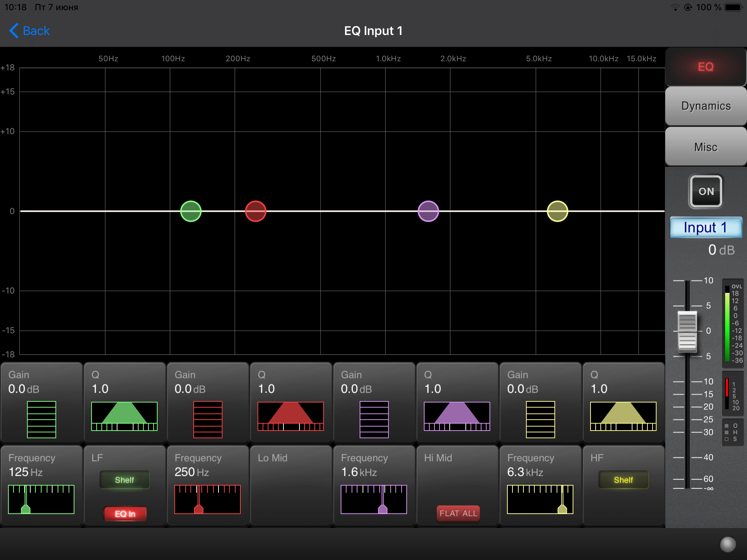Tap the O H S status indicators
Viewport: 747px width, 560px height.
click(733, 432)
